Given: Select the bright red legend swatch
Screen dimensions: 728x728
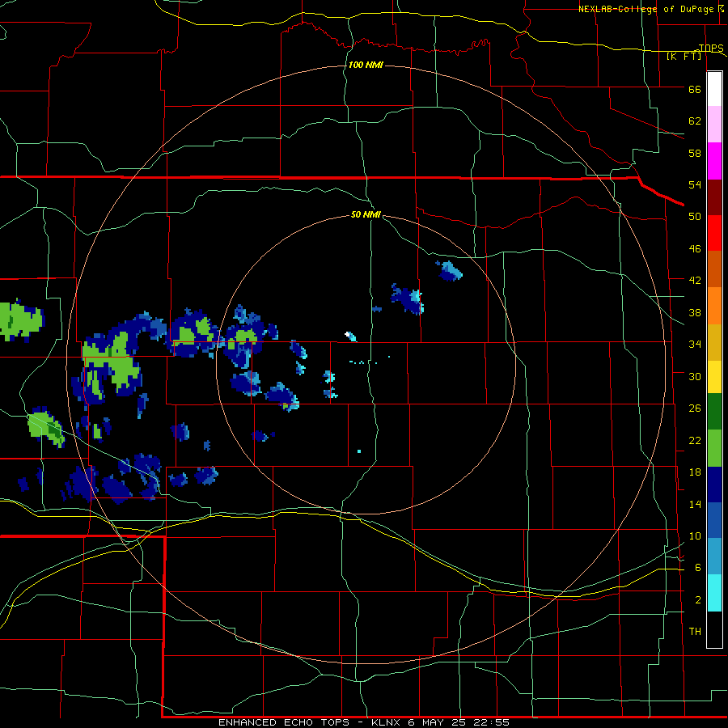Looking at the screenshot, I should pos(714,233).
